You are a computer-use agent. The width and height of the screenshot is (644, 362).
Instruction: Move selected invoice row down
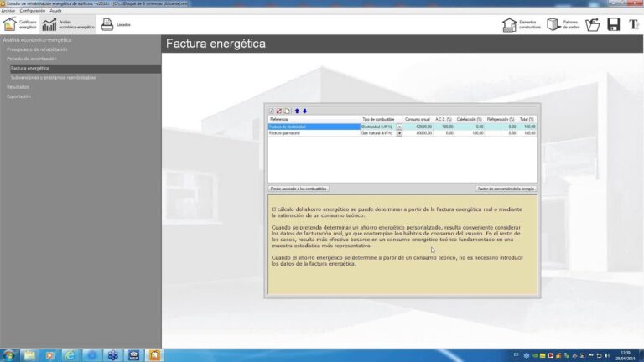[305, 111]
